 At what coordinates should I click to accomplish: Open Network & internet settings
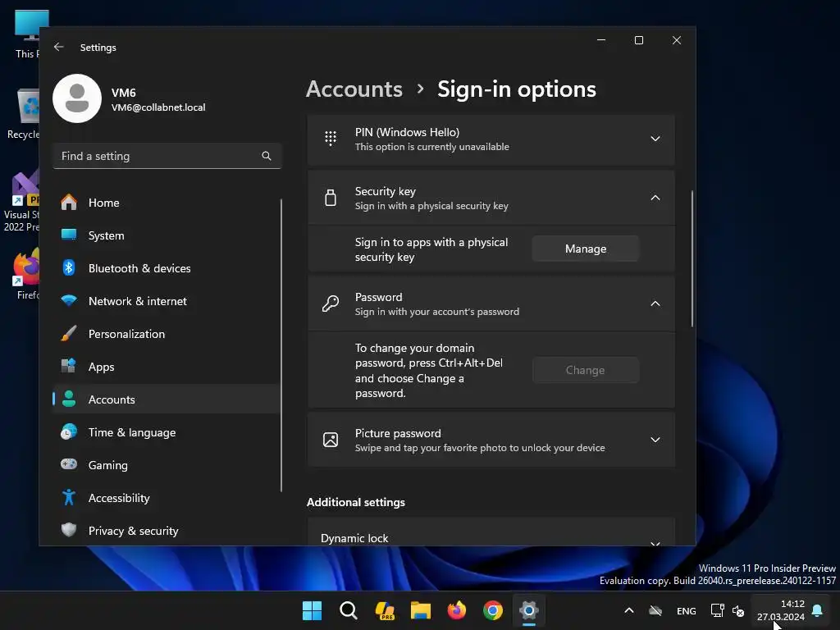167,300
